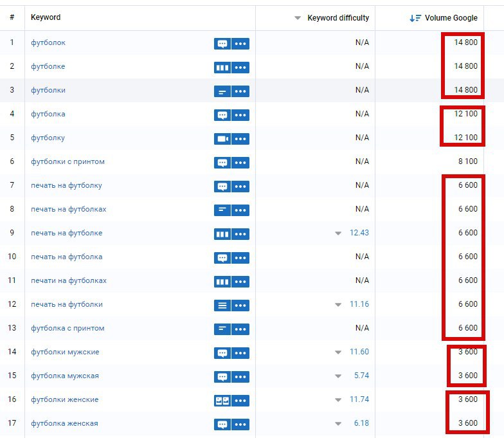Open keyword link футболка женская
Image resolution: width=504 pixels, height=438 pixels.
64,423
